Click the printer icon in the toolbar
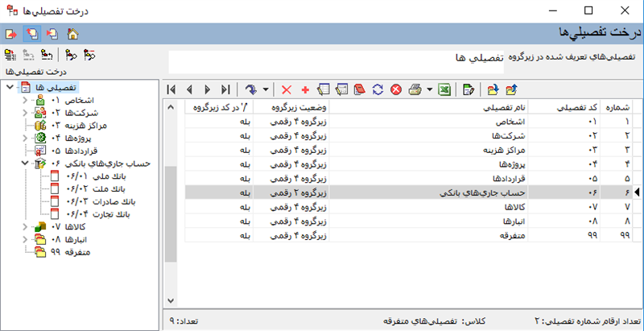 (415, 89)
